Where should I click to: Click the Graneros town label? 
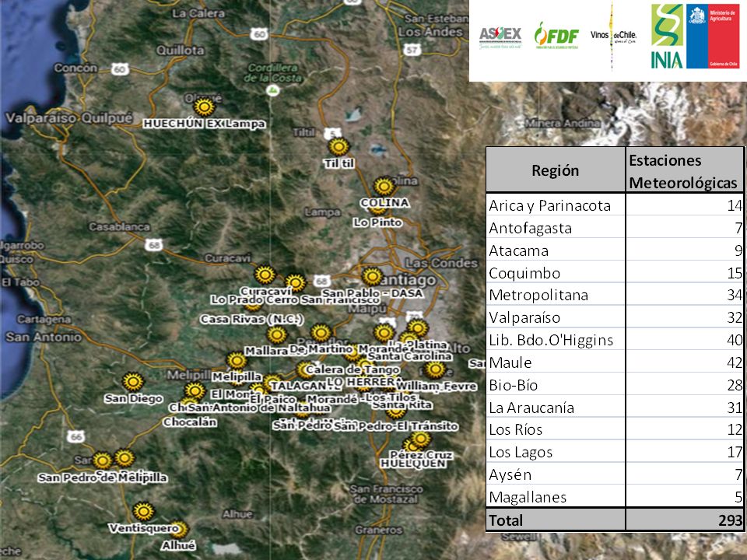pyautogui.click(x=379, y=530)
